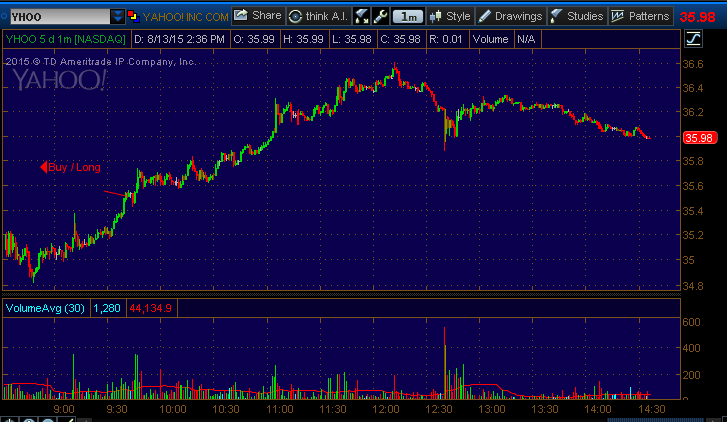The image size is (727, 422).
Task: Click the L: 35.98 low value
Action: pos(352,39)
